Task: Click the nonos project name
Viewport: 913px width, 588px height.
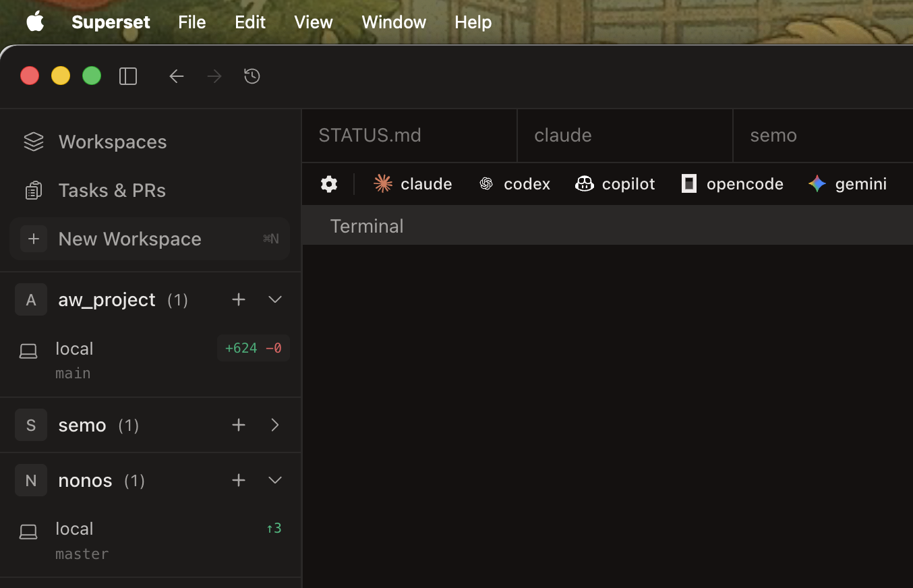Action: (86, 480)
